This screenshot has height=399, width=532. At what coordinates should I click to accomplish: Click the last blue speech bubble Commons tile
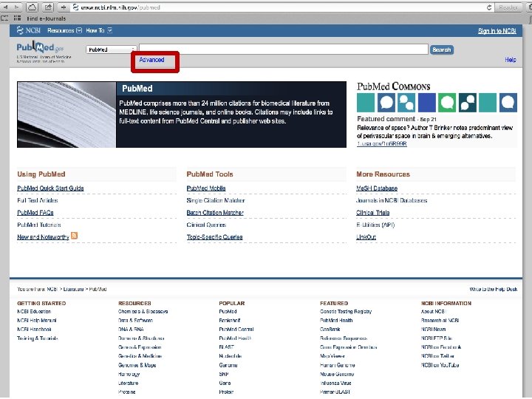[x=508, y=103]
